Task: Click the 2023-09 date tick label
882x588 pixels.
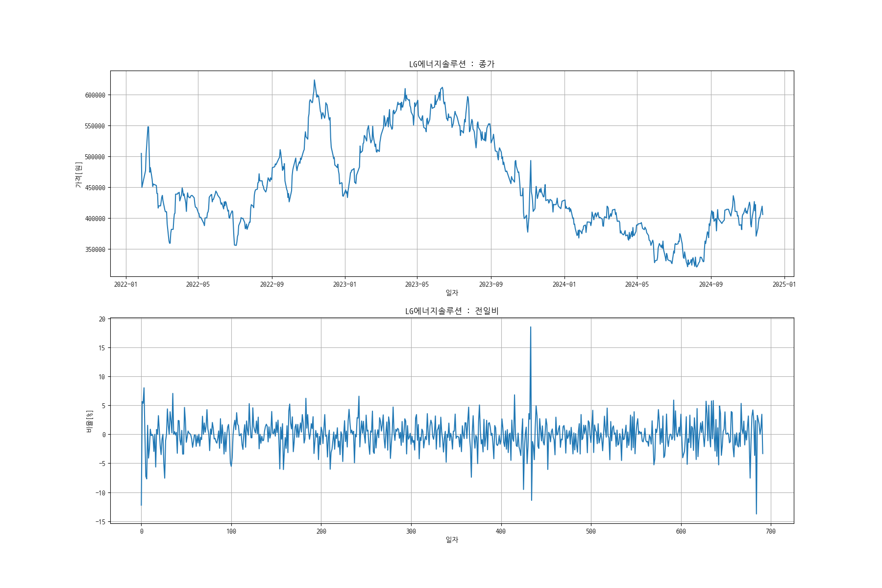Action: 491,284
